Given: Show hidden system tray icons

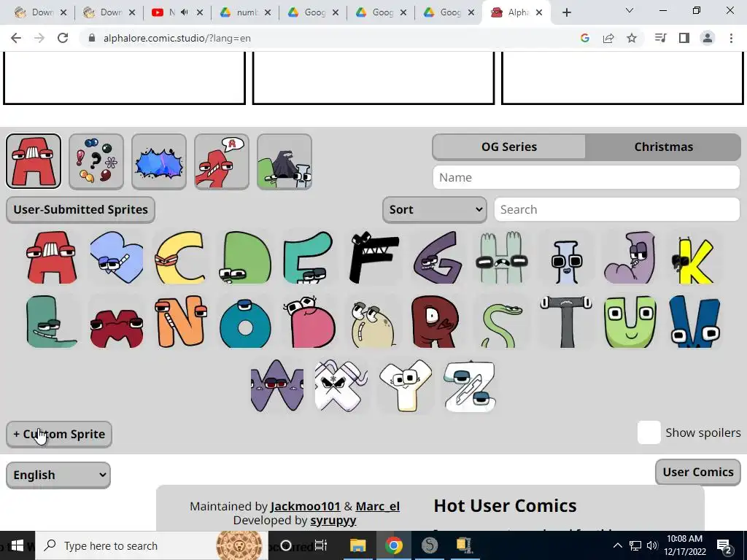Looking at the screenshot, I should click(x=617, y=545).
